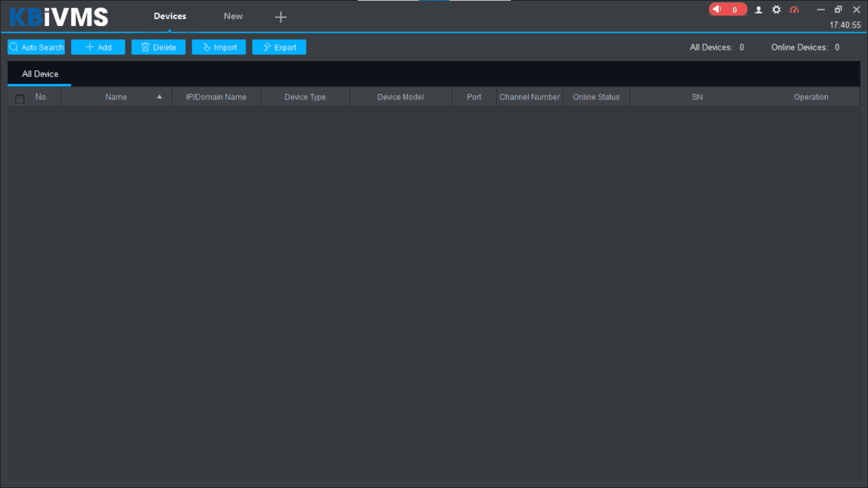Screen dimensions: 868x488
Task: Restore down the KBiVMS window
Action: click(838, 10)
